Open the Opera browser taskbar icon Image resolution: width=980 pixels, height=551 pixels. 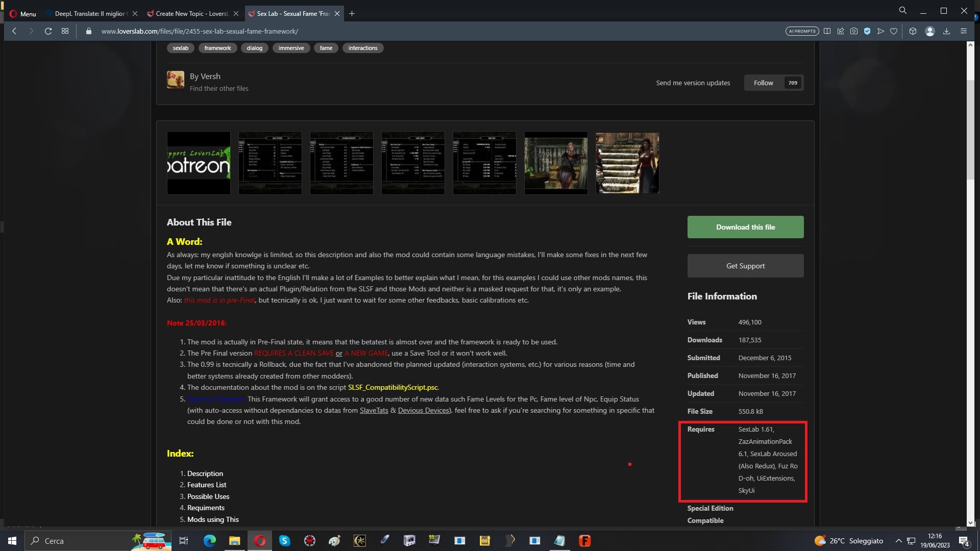pyautogui.click(x=260, y=541)
